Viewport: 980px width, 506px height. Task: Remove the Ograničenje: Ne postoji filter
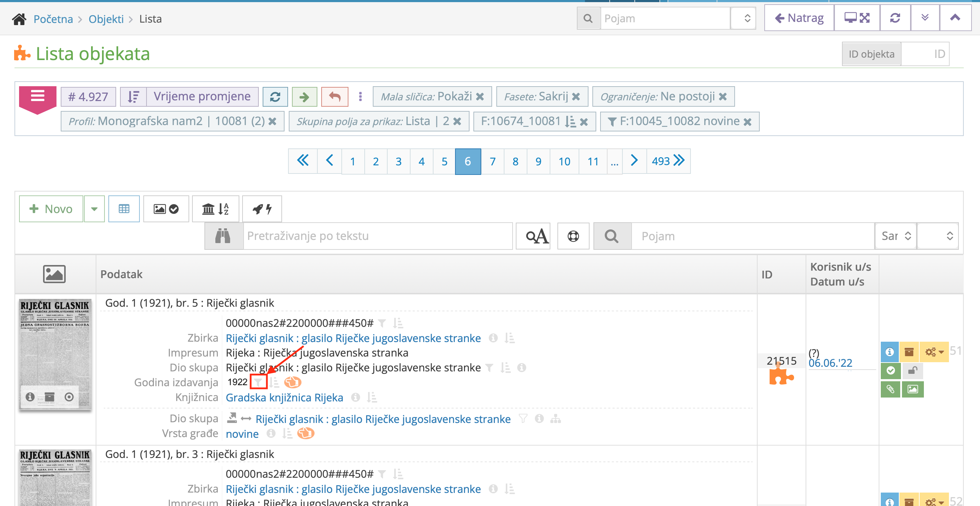723,97
